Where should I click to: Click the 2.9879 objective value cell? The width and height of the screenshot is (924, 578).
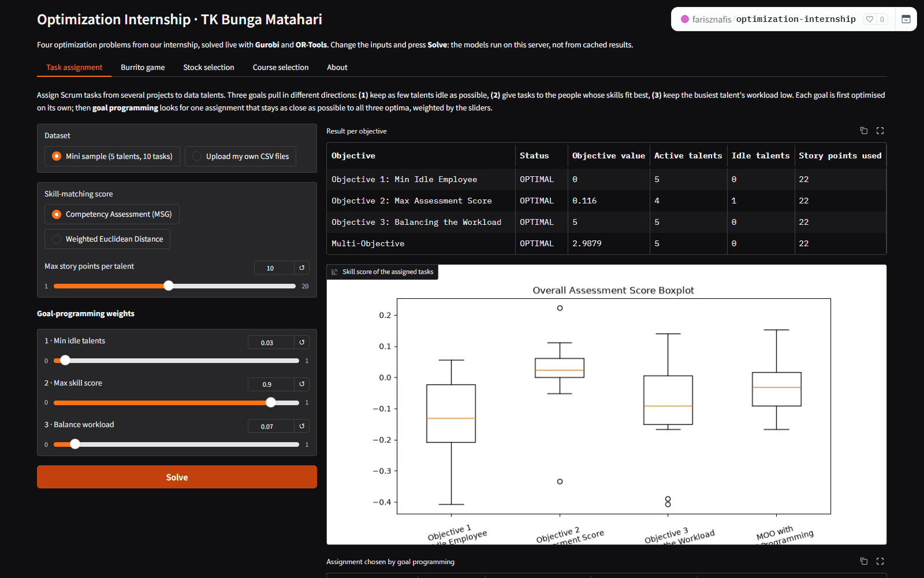(608, 243)
